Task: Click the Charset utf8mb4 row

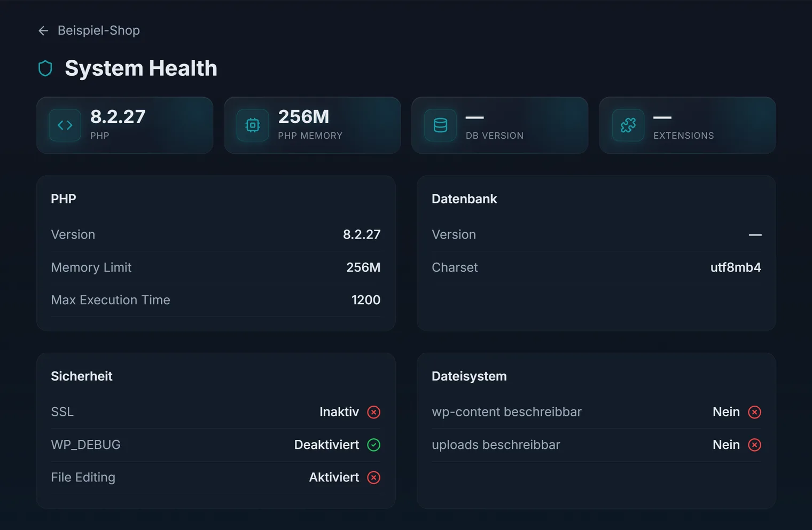Action: 596,267
